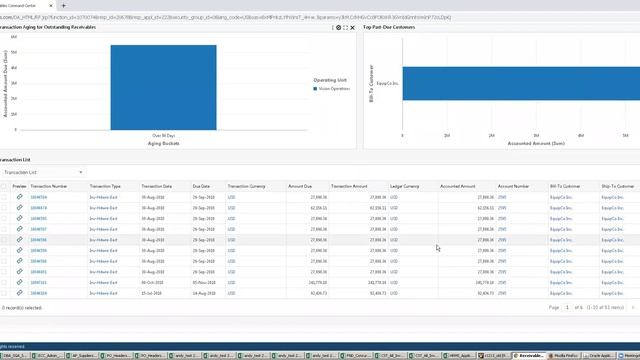Switch to PRD_Consur taskbar item

(357, 356)
